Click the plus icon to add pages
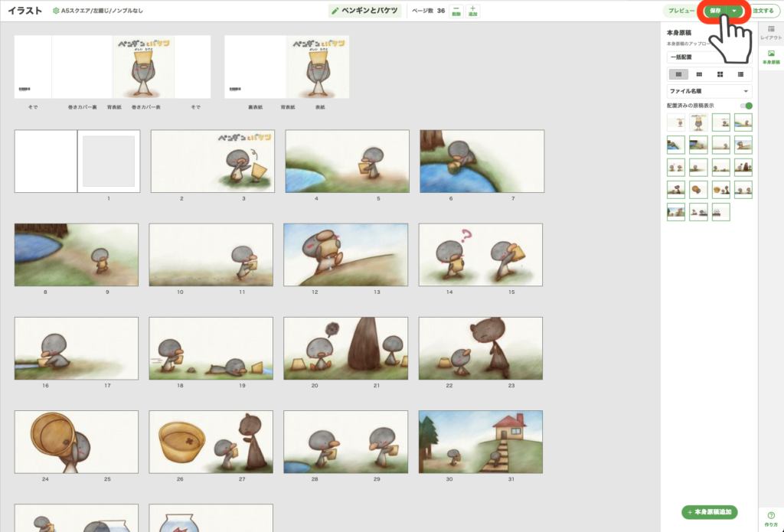This screenshot has height=532, width=784. click(x=473, y=11)
